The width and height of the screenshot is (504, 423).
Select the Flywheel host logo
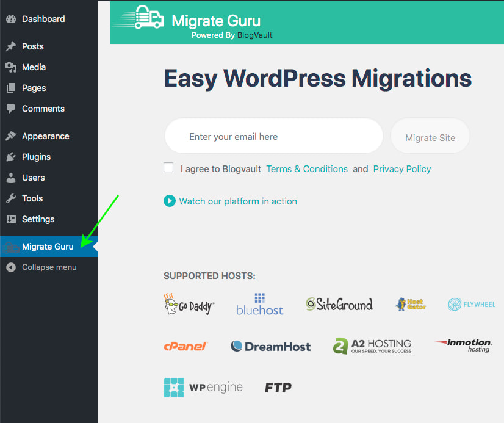[472, 305]
